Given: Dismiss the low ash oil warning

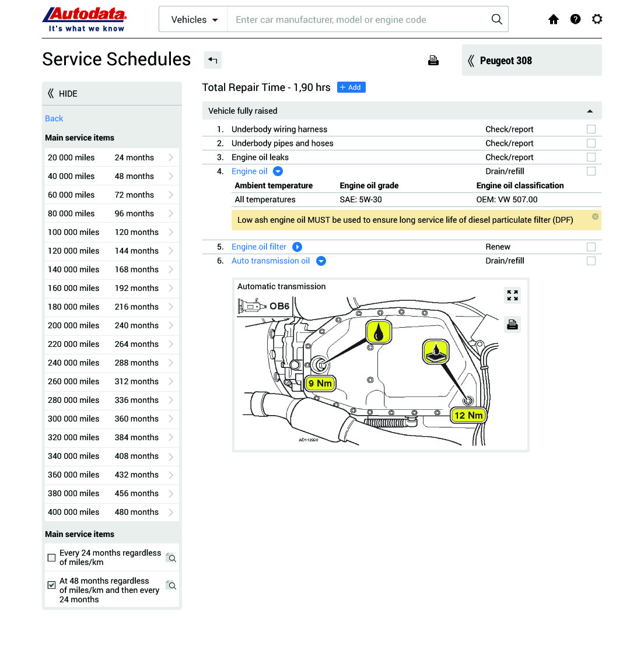Looking at the screenshot, I should tap(596, 217).
